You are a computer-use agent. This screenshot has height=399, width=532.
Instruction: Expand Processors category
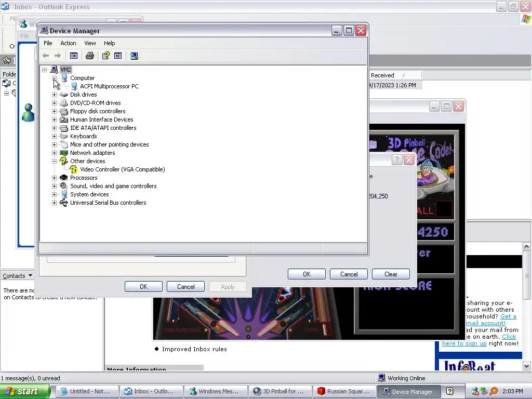tap(54, 178)
